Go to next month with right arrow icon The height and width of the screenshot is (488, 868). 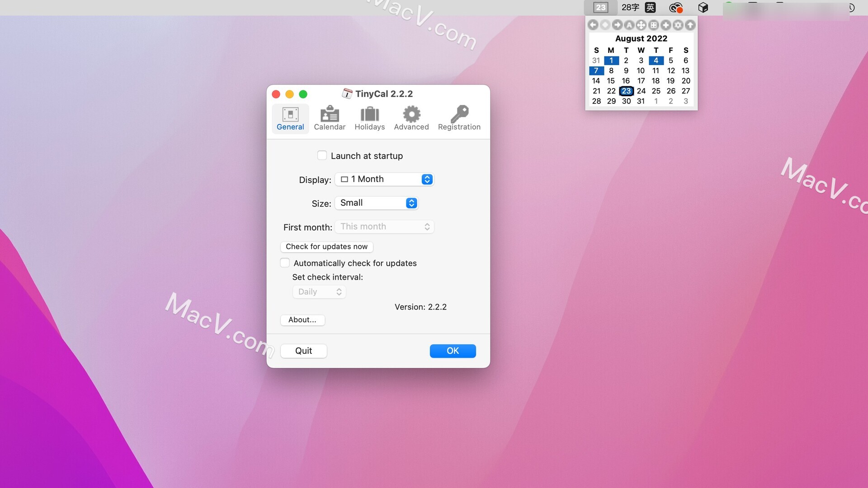617,25
